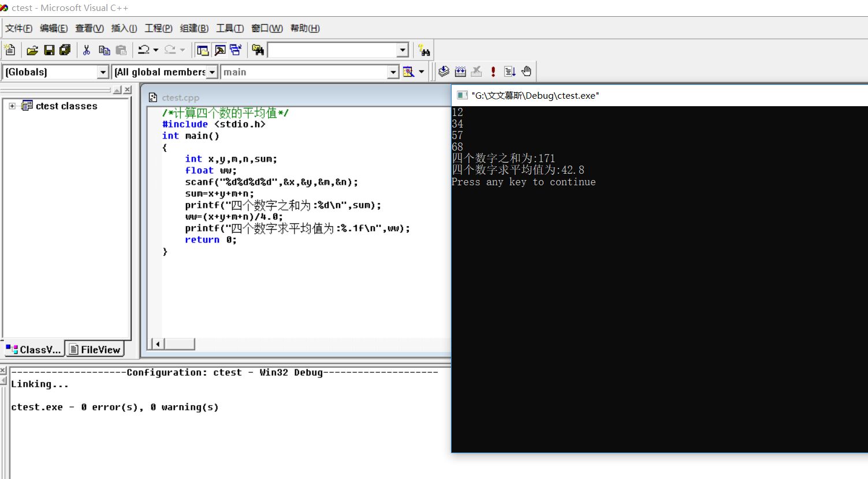Search icon at toolbar end
This screenshot has width=868, height=479.
pyautogui.click(x=424, y=50)
